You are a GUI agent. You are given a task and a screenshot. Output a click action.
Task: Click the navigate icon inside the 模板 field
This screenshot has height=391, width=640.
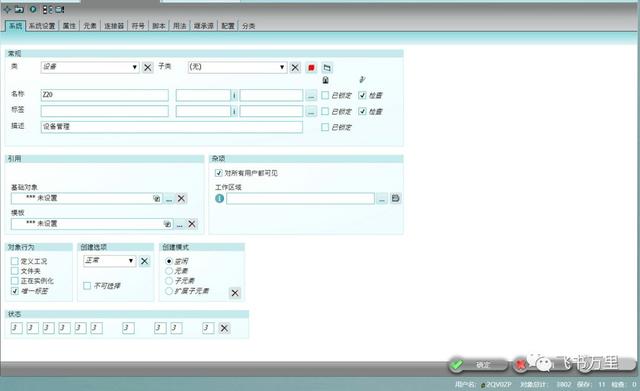click(167, 224)
